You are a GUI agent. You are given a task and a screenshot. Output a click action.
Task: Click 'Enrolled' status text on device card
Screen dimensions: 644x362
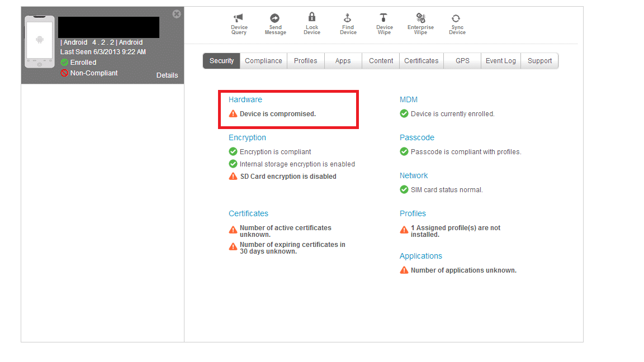click(83, 63)
